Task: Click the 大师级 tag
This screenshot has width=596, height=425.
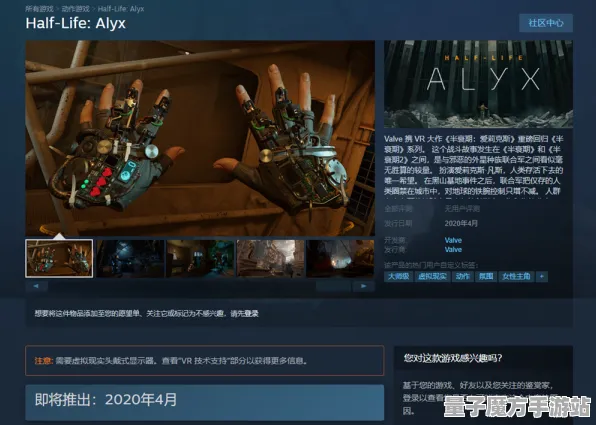Action: (398, 276)
